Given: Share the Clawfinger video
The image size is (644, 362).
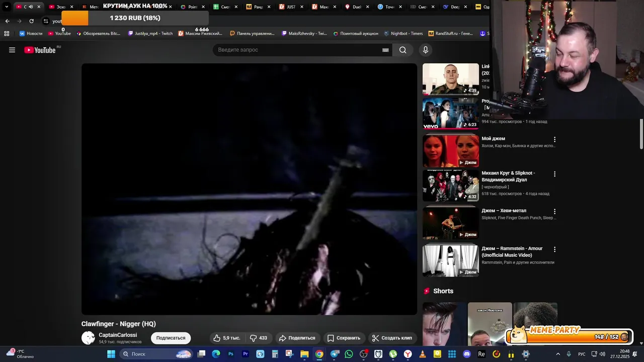Looking at the screenshot, I should pos(297,338).
